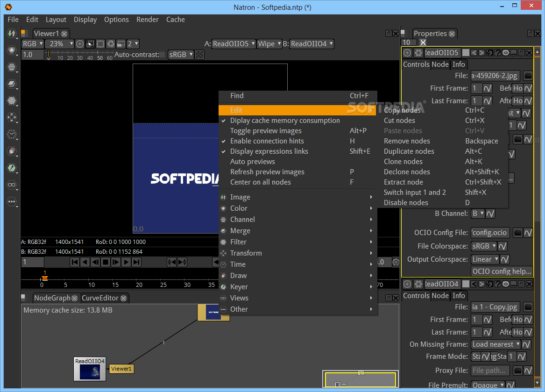Image resolution: width=545 pixels, height=392 pixels.
Task: Click the viewer gain 1.0 input field
Action: pyautogui.click(x=33, y=55)
